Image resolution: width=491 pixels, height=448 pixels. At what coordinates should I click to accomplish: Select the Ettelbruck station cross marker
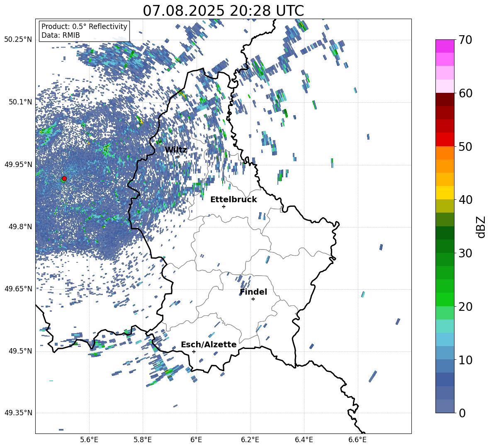pos(224,206)
